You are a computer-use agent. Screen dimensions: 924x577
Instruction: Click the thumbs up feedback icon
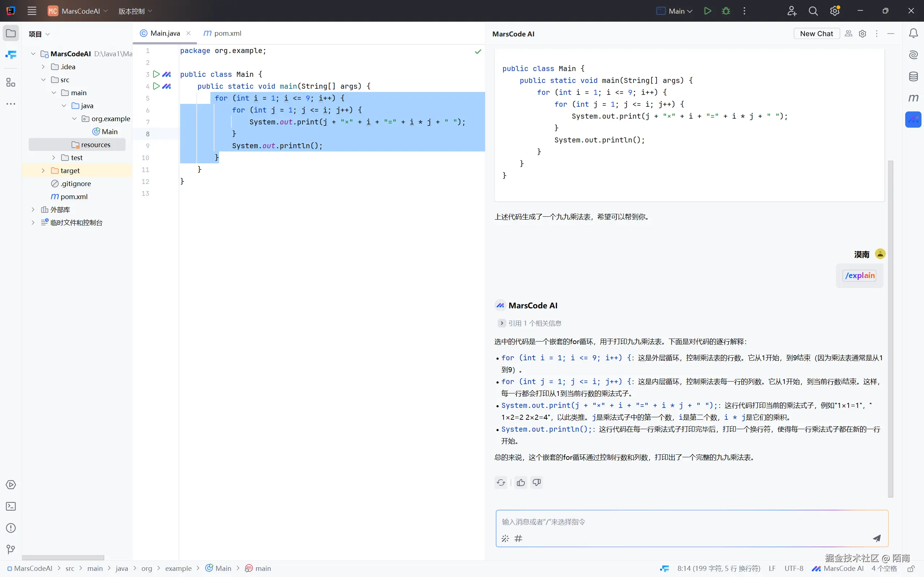click(x=520, y=483)
